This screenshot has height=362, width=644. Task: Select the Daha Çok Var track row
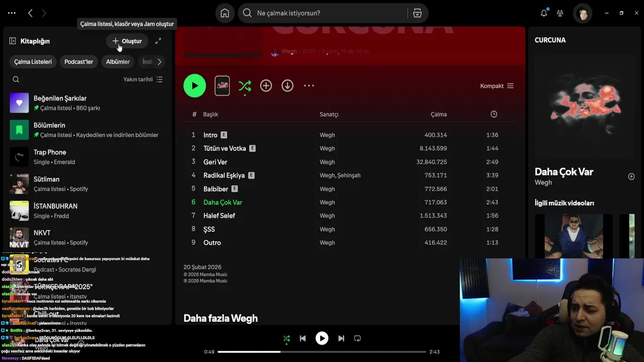[x=350, y=202]
